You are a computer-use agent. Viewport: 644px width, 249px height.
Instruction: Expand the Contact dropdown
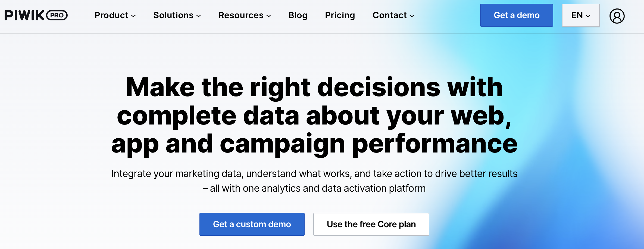pyautogui.click(x=393, y=15)
